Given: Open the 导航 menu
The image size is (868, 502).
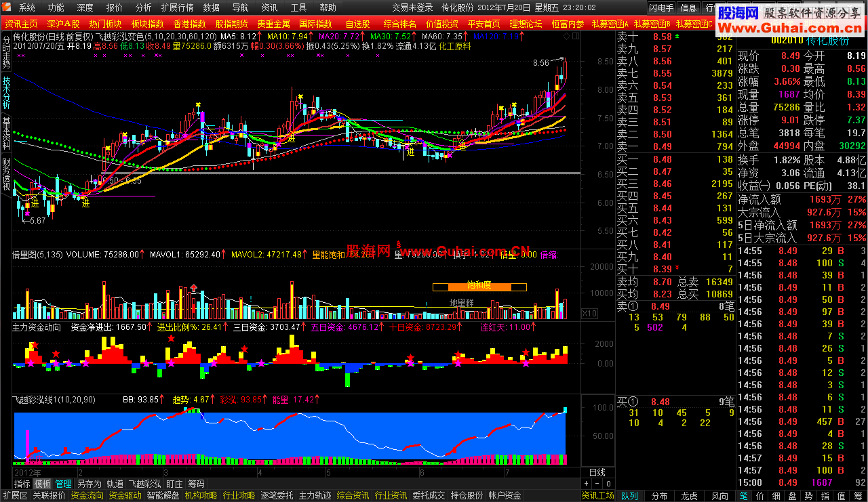Looking at the screenshot, I should (x=240, y=8).
